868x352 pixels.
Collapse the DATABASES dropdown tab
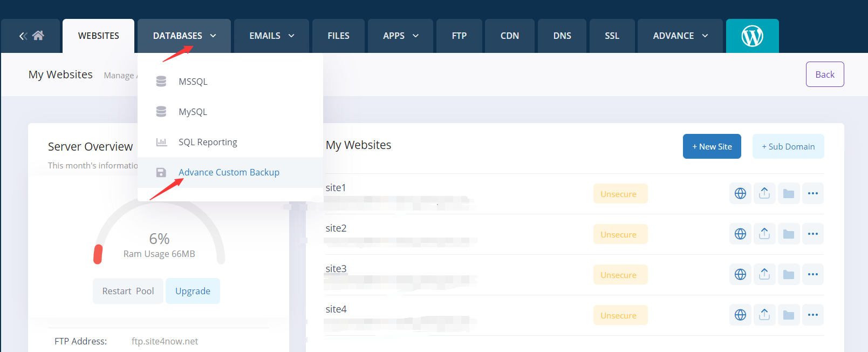click(184, 36)
